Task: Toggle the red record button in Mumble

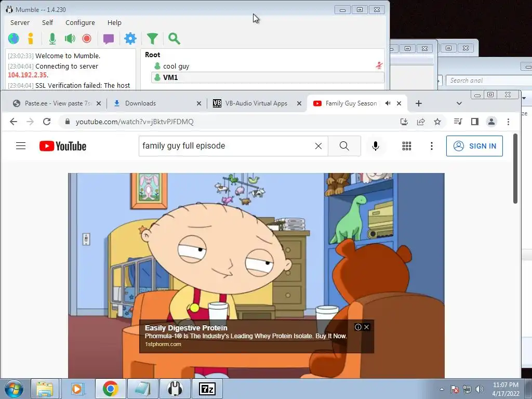Action: point(87,38)
